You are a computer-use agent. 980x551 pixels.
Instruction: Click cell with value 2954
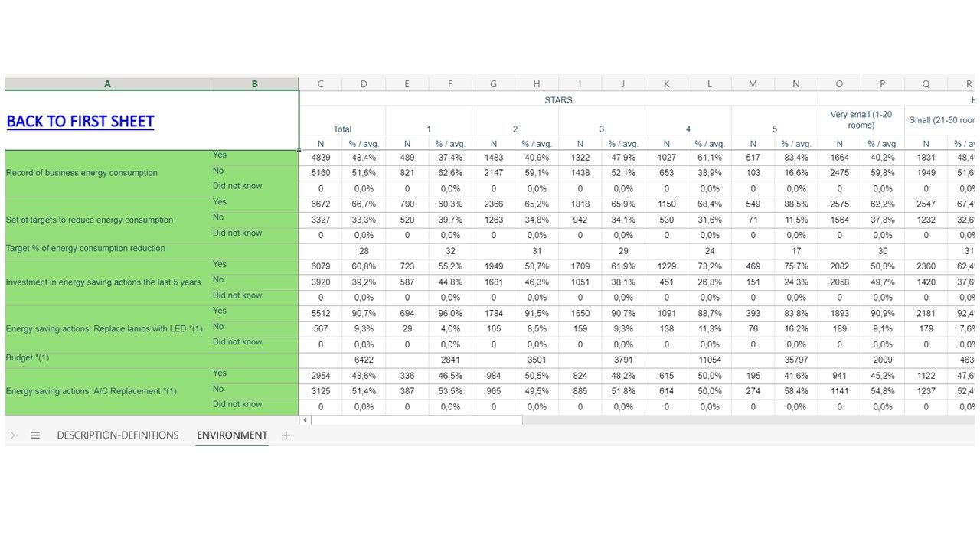(321, 376)
